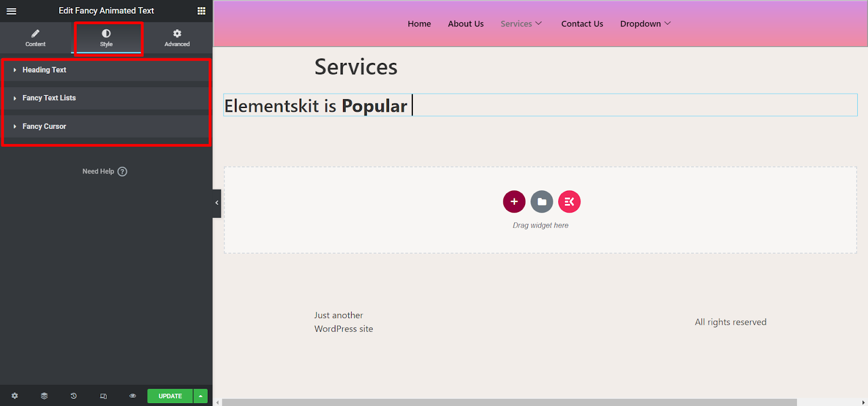The image size is (868, 406).
Task: Expand the Heading Text section
Action: (x=106, y=70)
